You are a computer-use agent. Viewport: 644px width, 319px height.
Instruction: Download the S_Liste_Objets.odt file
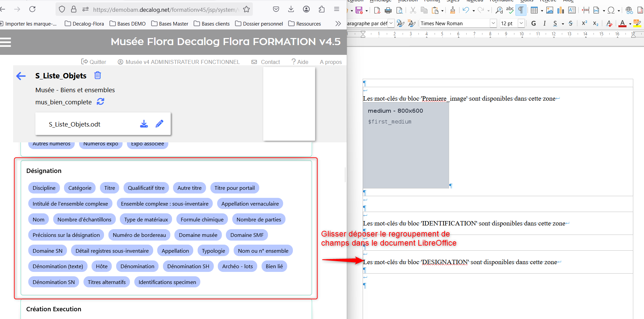pyautogui.click(x=144, y=124)
